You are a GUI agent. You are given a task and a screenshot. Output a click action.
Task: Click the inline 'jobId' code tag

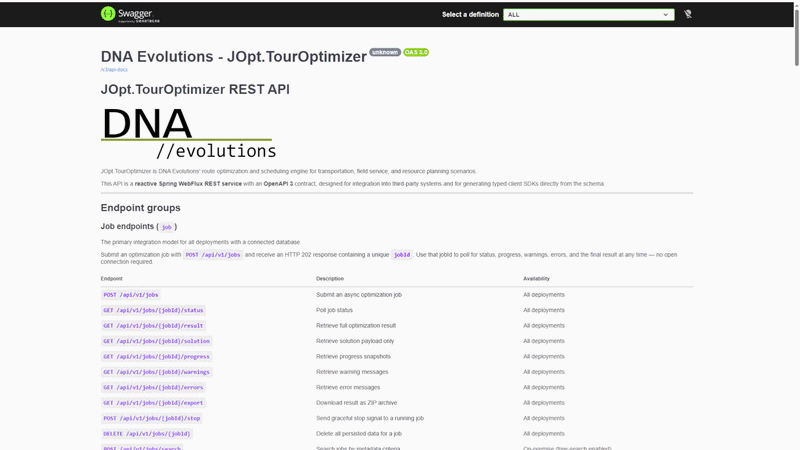pyautogui.click(x=402, y=255)
